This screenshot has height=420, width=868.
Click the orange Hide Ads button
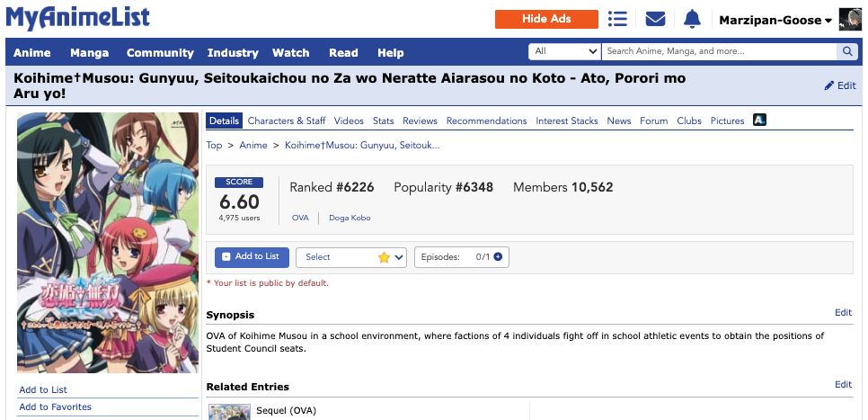tap(546, 19)
